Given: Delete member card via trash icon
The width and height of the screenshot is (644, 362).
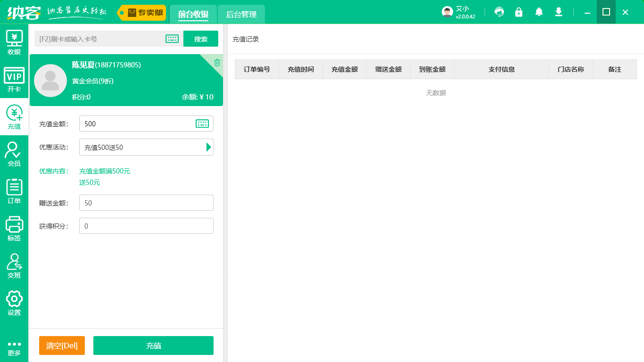Looking at the screenshot, I should 216,62.
